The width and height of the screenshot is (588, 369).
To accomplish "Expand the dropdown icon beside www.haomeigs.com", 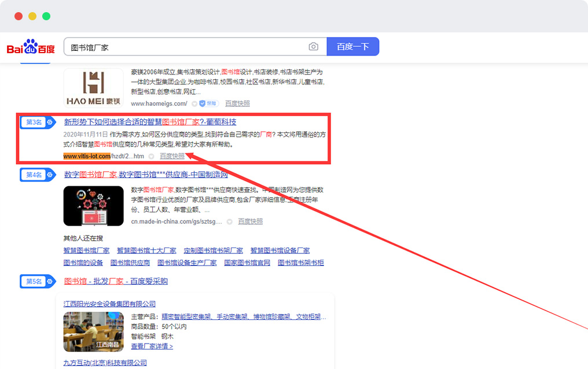I will [194, 104].
